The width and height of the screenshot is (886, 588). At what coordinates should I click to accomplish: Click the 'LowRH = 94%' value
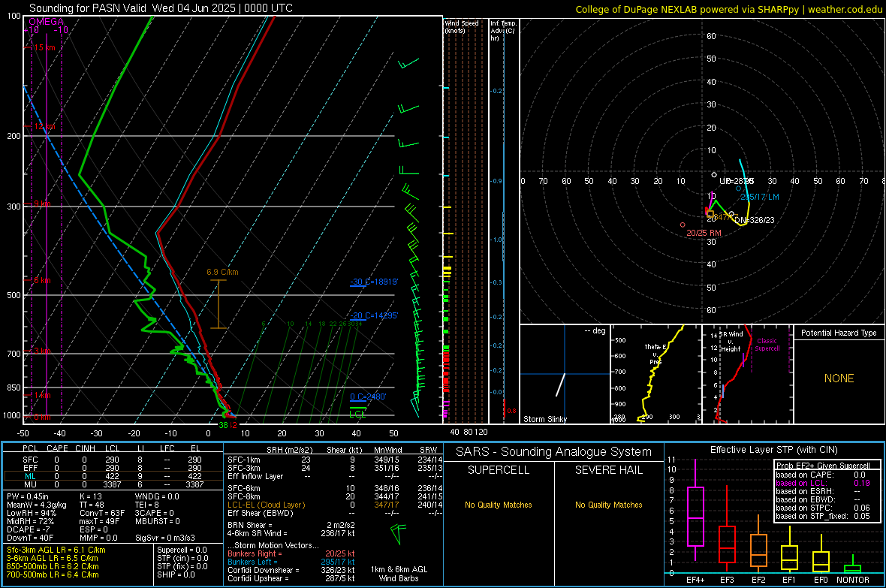(31, 514)
